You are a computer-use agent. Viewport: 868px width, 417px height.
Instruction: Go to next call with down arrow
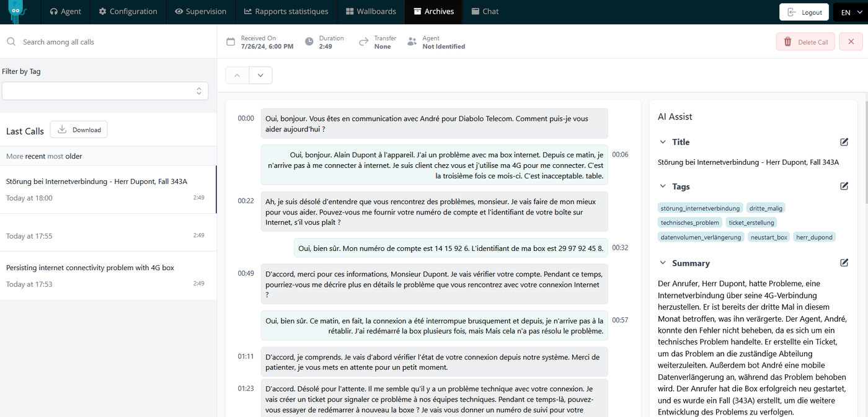[260, 76]
